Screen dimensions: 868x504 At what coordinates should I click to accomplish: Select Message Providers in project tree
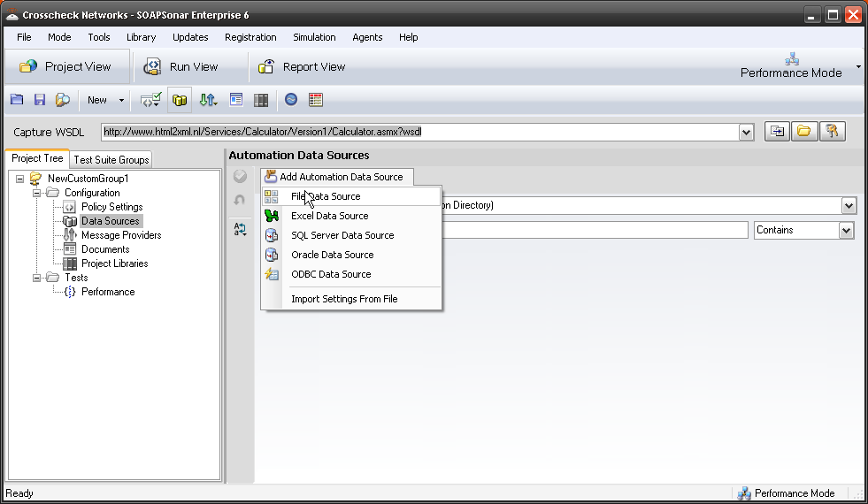[x=121, y=235]
